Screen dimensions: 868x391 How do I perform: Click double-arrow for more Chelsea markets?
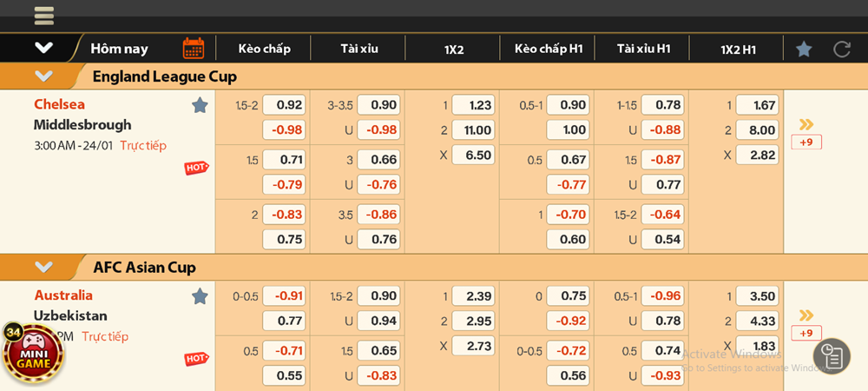click(x=806, y=124)
